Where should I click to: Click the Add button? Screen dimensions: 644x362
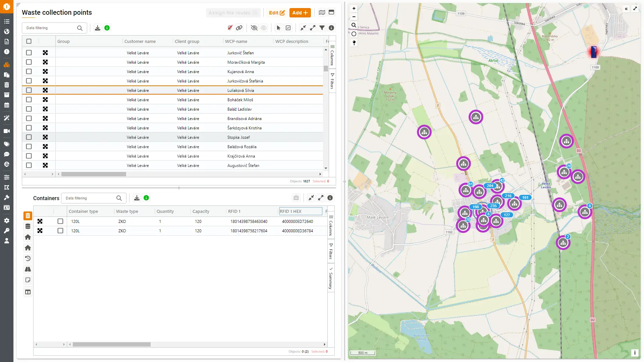(300, 13)
